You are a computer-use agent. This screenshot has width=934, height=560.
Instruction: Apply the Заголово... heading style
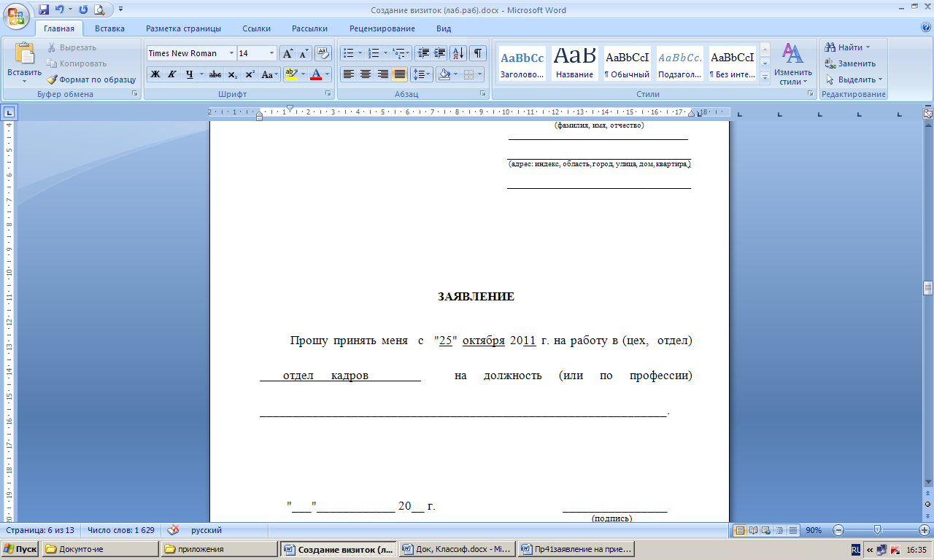[x=522, y=63]
